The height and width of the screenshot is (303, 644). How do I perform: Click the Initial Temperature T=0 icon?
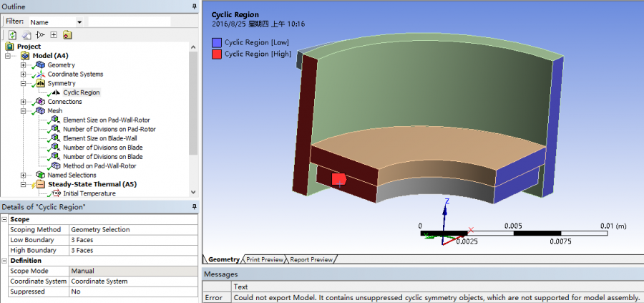point(56,193)
